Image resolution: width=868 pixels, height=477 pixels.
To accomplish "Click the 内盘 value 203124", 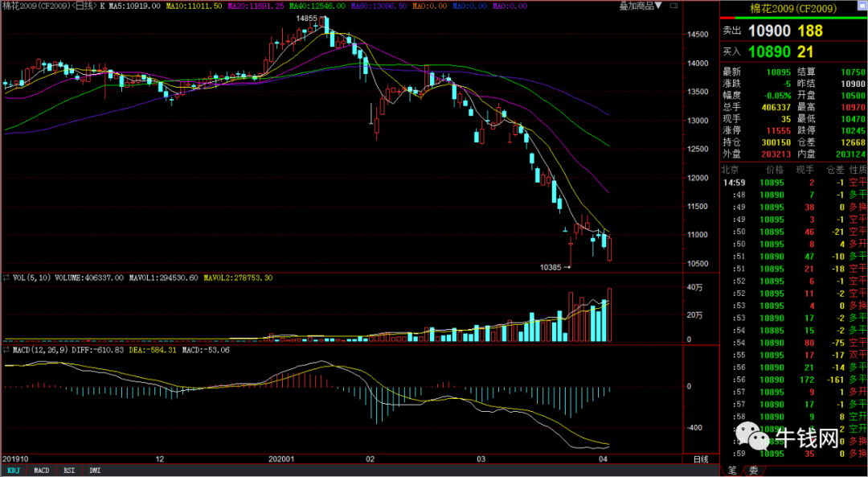I will pyautogui.click(x=850, y=154).
